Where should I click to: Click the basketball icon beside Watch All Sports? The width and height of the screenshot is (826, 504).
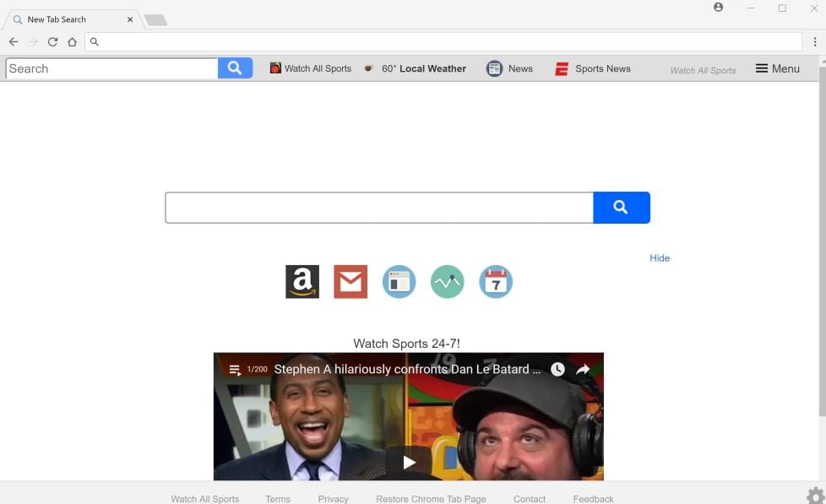(x=274, y=68)
